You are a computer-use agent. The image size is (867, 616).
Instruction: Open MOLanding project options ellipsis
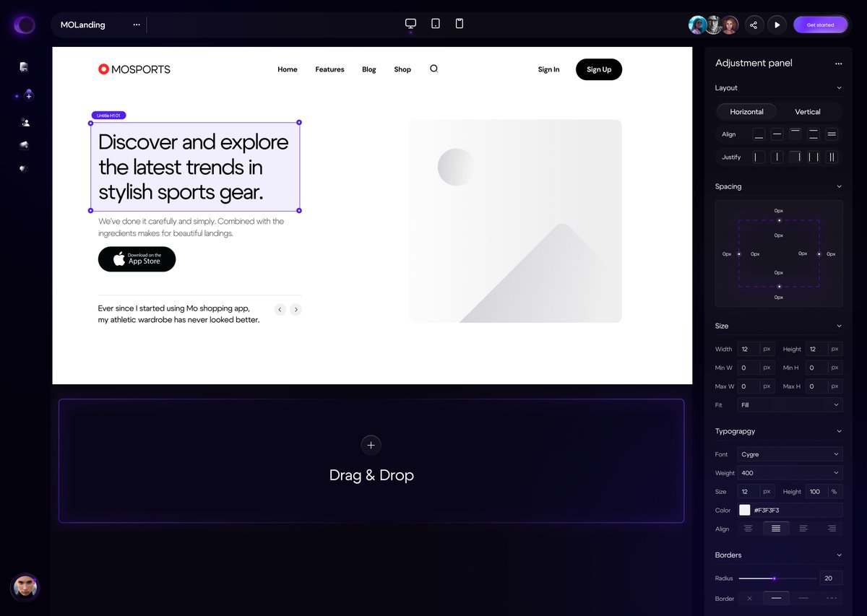137,25
